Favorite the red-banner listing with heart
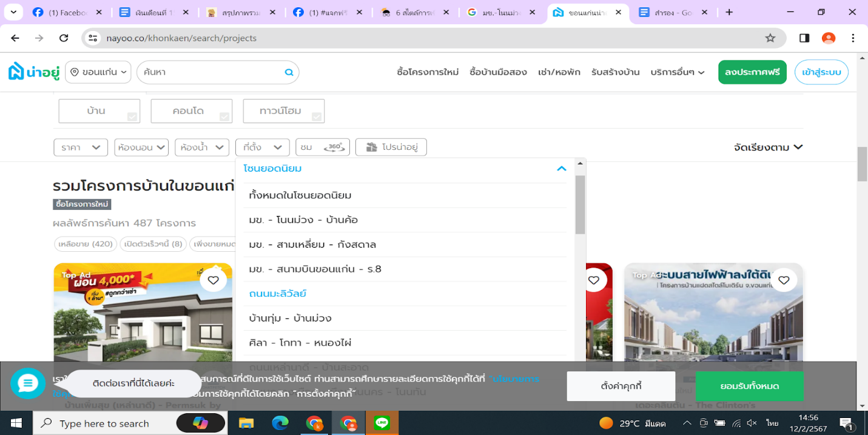This screenshot has height=435, width=868. click(593, 280)
